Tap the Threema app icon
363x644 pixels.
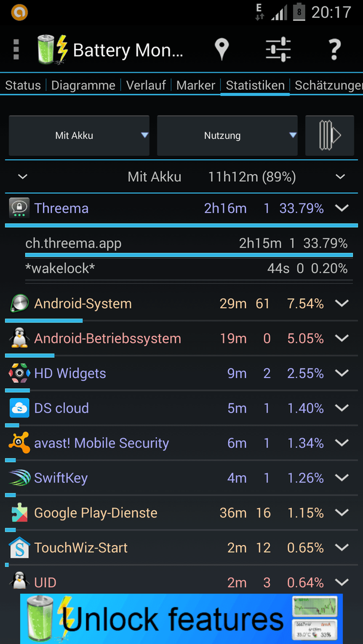[x=19, y=208]
